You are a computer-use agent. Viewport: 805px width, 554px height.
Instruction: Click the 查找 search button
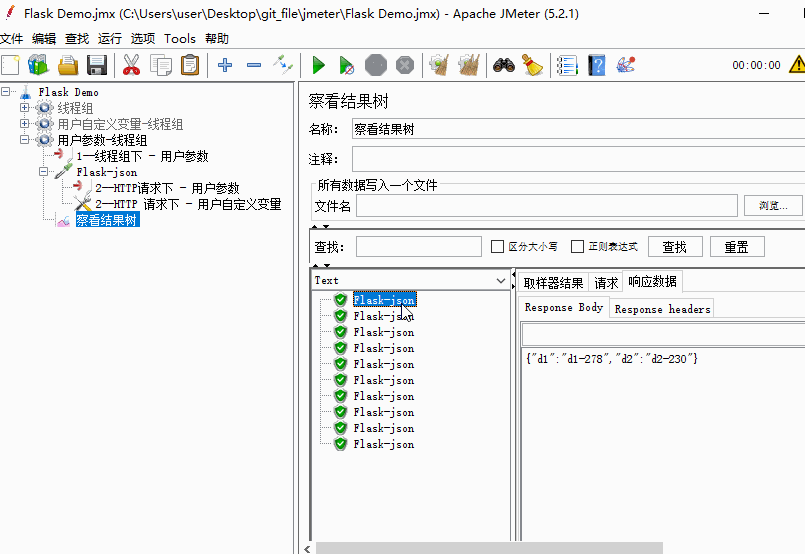(675, 247)
